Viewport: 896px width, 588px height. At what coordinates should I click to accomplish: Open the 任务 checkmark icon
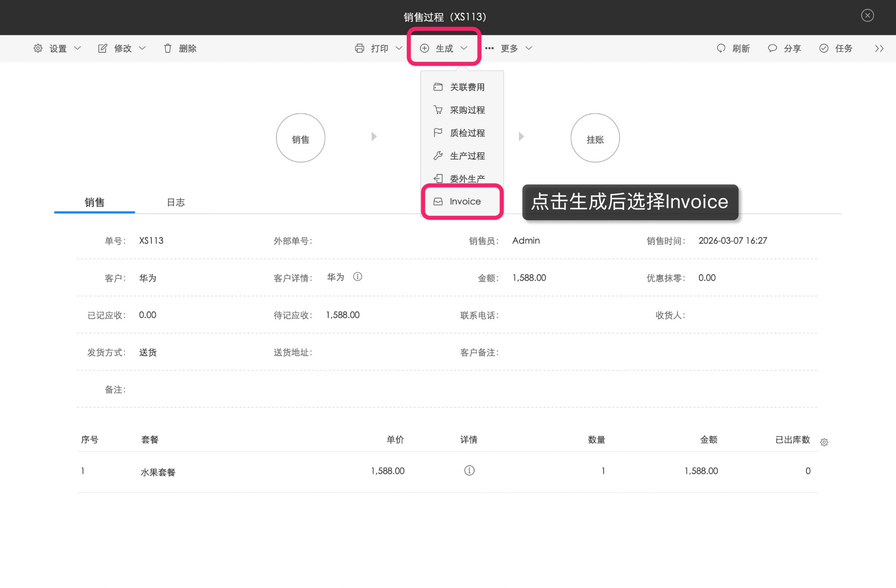tap(823, 48)
